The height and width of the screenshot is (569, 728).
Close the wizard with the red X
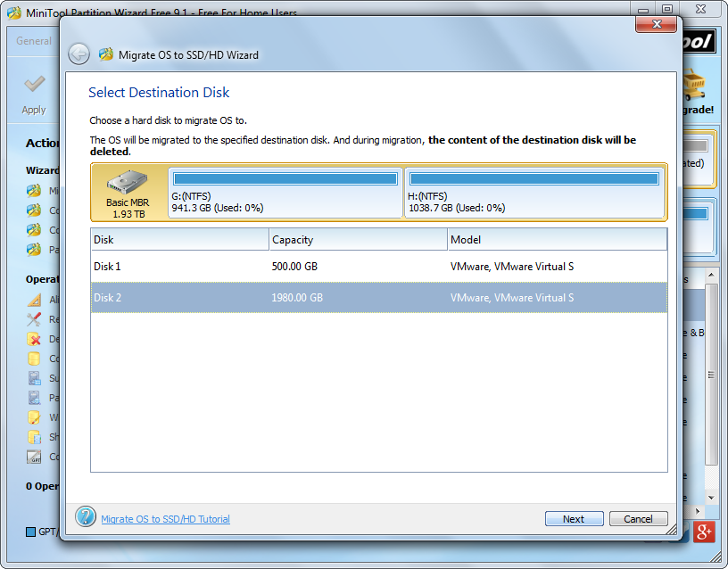tap(656, 24)
